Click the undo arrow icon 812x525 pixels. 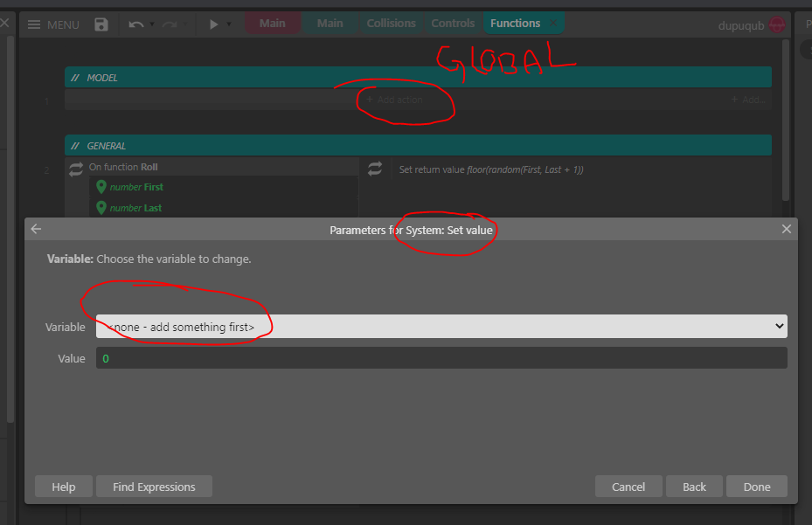coord(135,24)
